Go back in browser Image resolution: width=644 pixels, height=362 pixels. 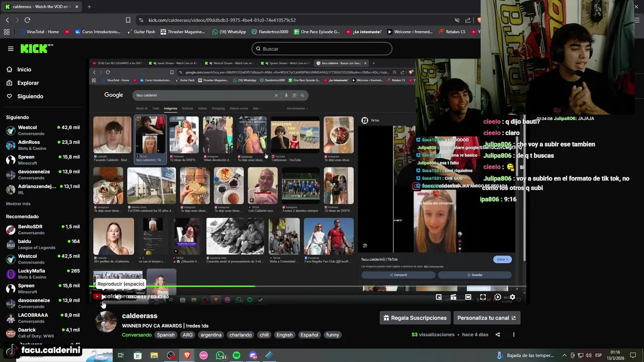[7, 20]
